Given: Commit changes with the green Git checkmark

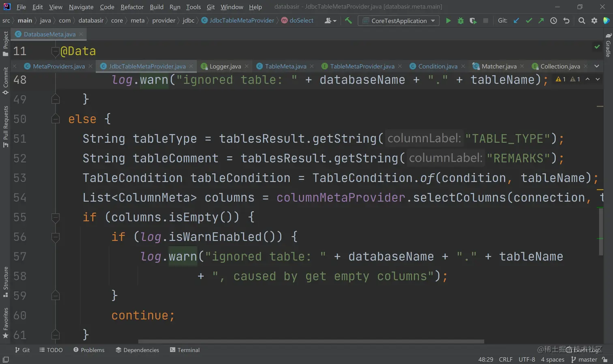Looking at the screenshot, I should point(529,21).
